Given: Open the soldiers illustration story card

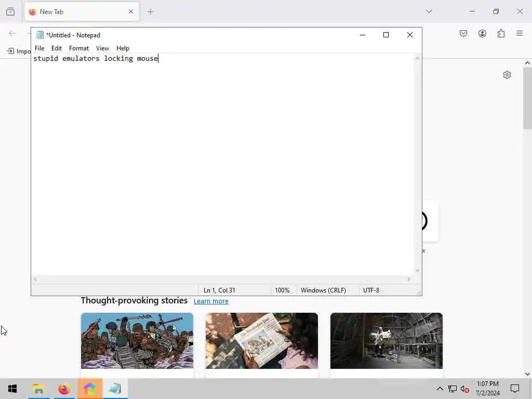Looking at the screenshot, I should click(137, 341).
